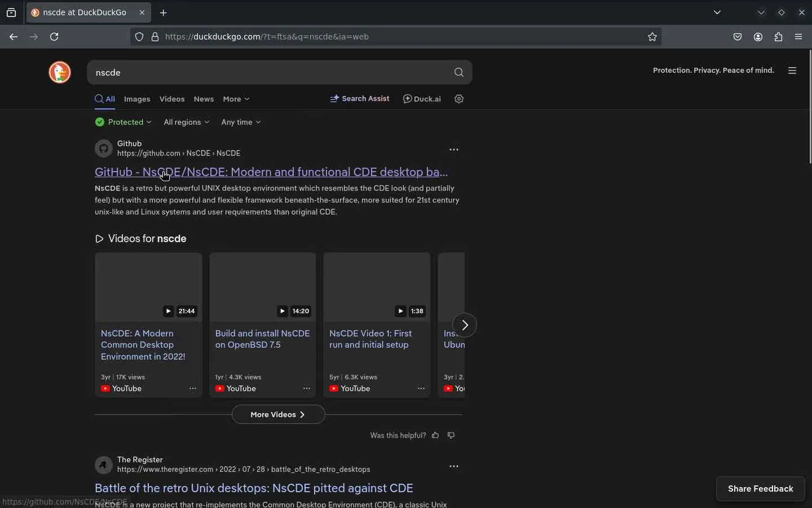Screen dimensions: 812x508
Task: Reload the current page
Action: pyautogui.click(x=55, y=37)
